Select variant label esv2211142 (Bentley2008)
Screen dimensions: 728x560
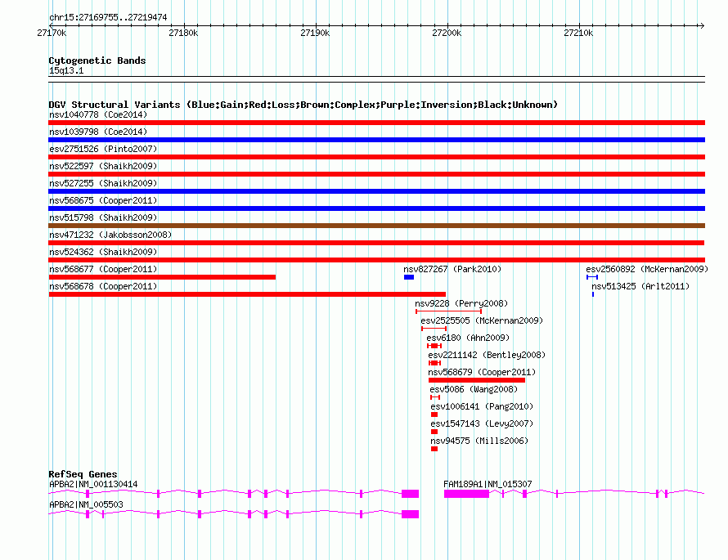(x=487, y=355)
